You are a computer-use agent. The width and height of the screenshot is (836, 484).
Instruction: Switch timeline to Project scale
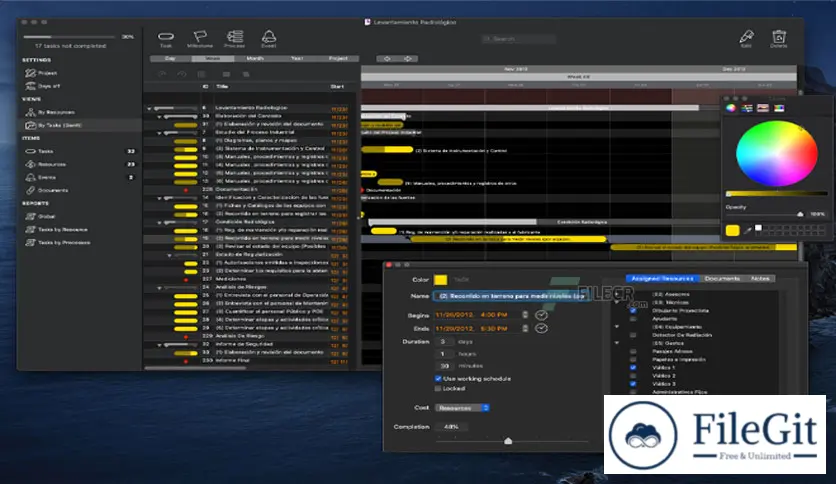[x=338, y=59]
